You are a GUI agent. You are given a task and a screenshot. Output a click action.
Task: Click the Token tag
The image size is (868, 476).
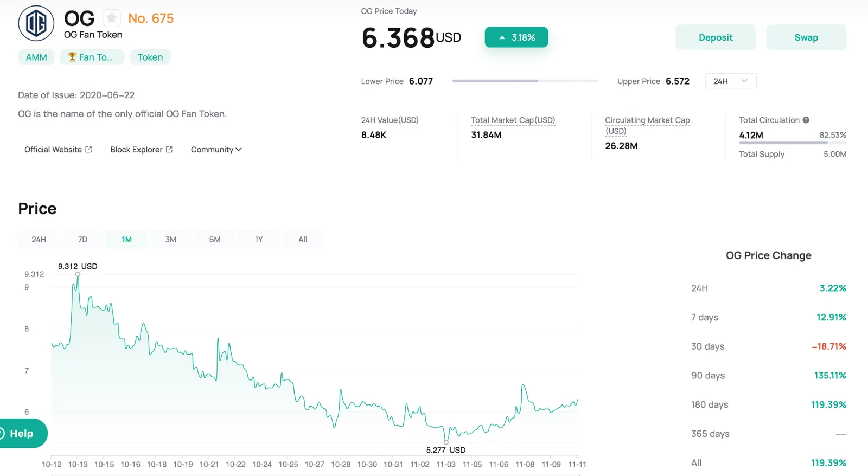150,57
